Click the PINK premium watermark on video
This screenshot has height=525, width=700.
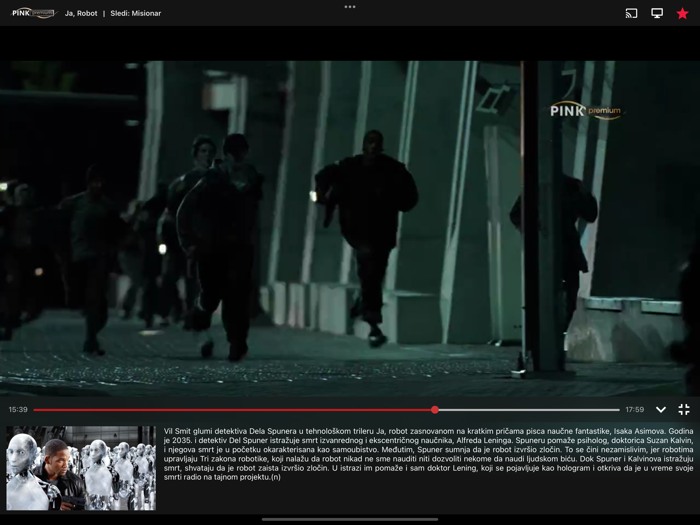585,111
